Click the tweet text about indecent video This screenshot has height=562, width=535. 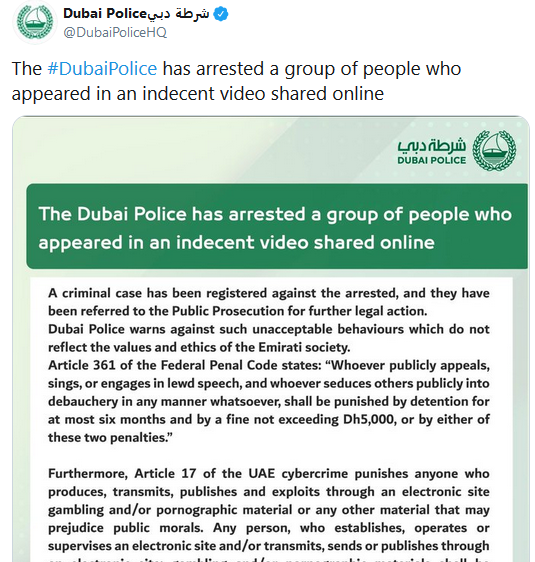pos(236,81)
